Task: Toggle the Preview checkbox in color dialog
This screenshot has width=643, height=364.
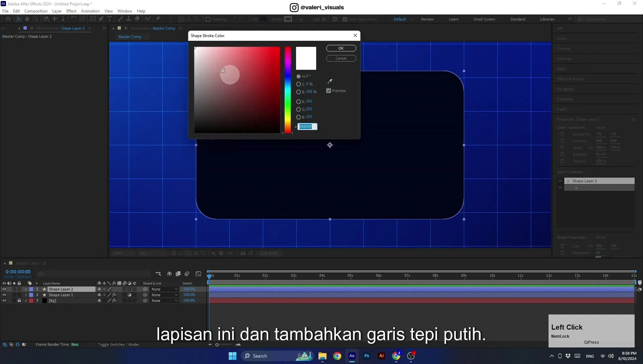Action: point(329,91)
